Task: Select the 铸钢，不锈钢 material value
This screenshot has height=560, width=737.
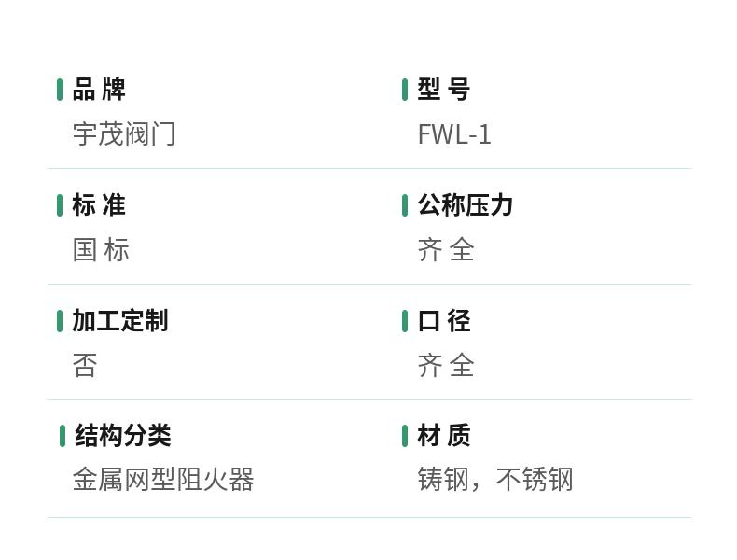Action: [495, 480]
